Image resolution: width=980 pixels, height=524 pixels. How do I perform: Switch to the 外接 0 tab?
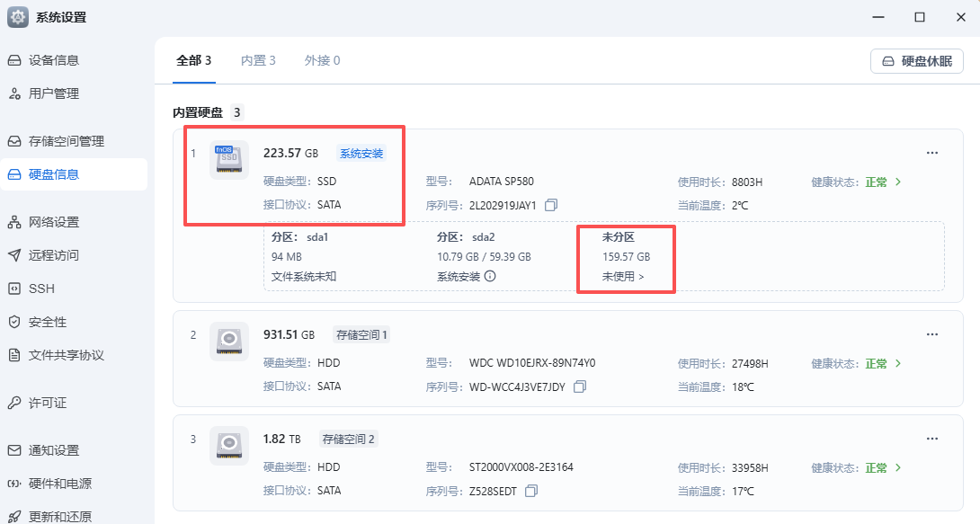click(322, 60)
